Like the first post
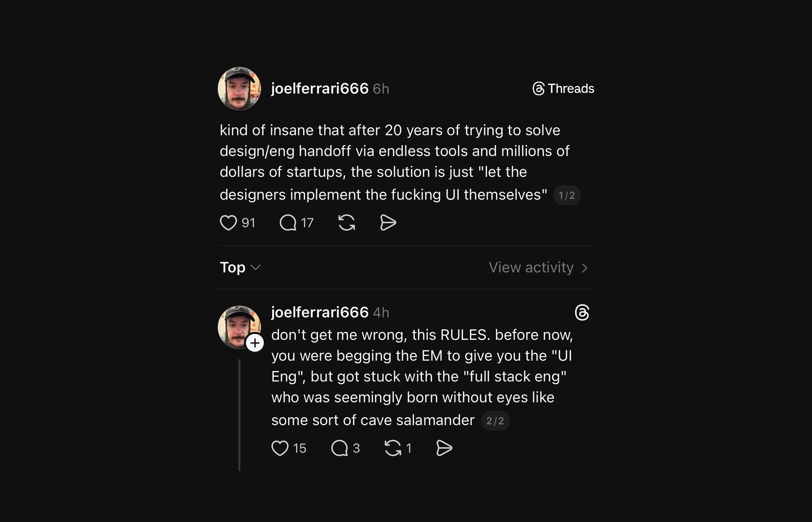Viewport: 812px width, 522px height. coord(230,223)
